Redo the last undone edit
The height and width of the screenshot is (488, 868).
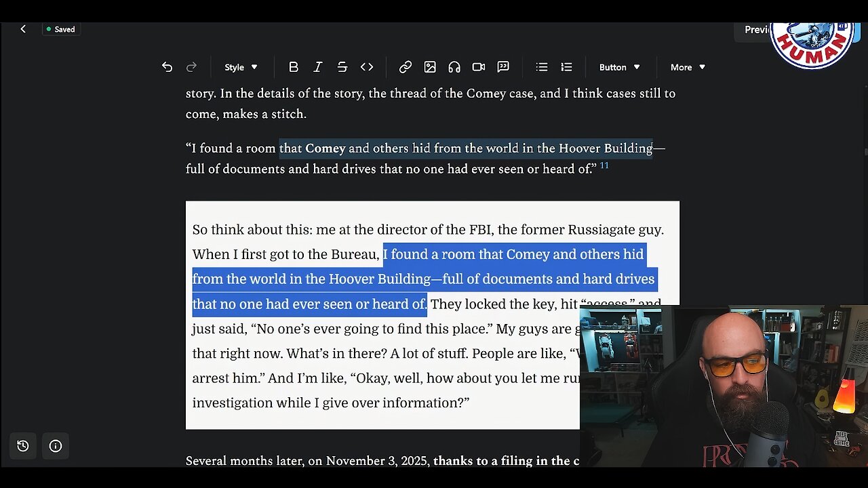[x=191, y=67]
